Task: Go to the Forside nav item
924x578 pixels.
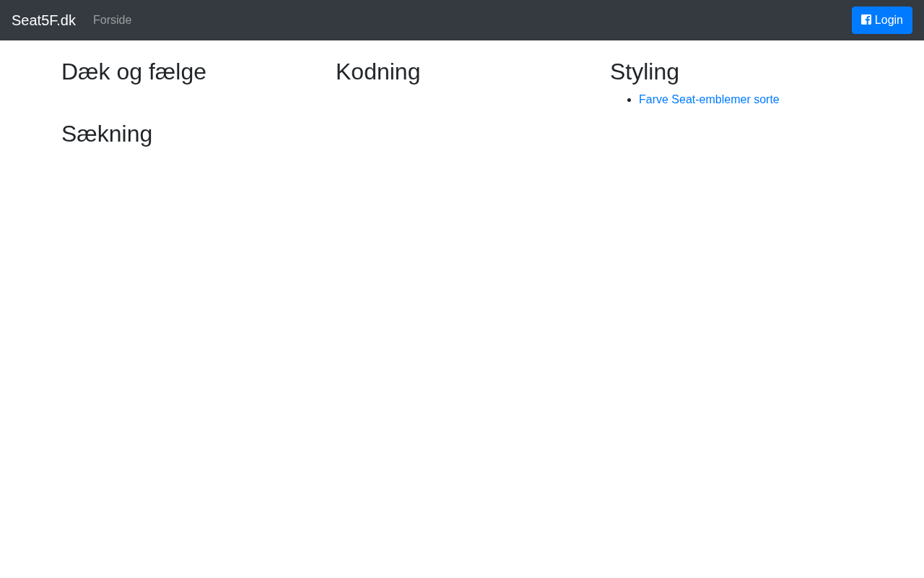Action: click(x=112, y=20)
